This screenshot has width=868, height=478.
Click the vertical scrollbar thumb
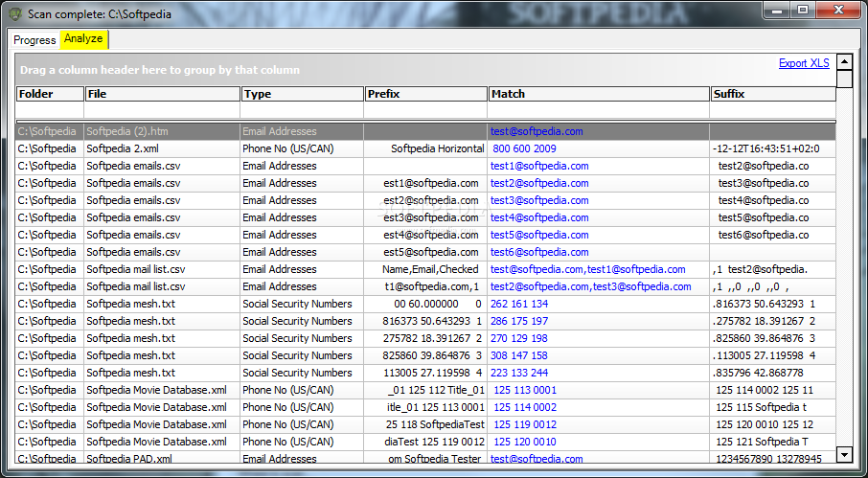(x=844, y=79)
